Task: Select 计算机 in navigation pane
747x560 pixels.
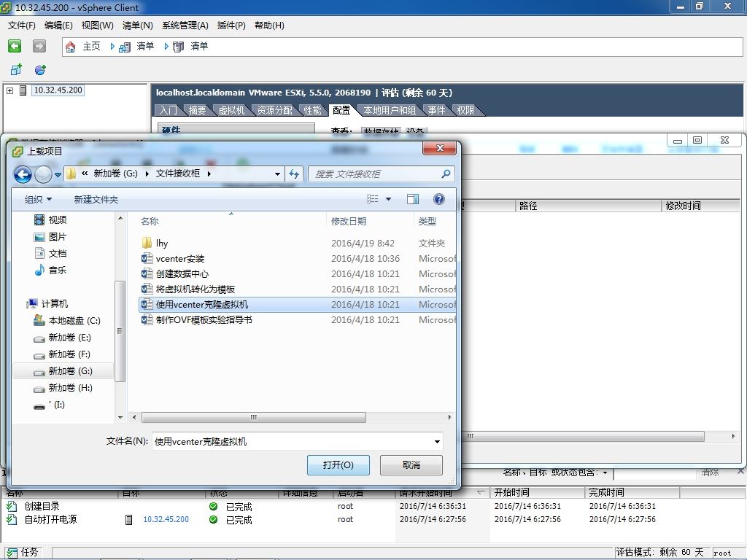Action: click(x=47, y=303)
